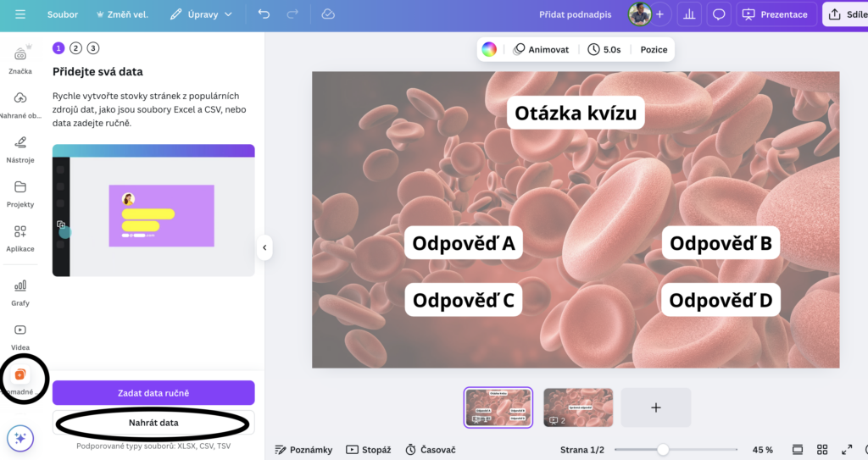Click the zoom slider handle
The width and height of the screenshot is (868, 460).
[663, 450]
